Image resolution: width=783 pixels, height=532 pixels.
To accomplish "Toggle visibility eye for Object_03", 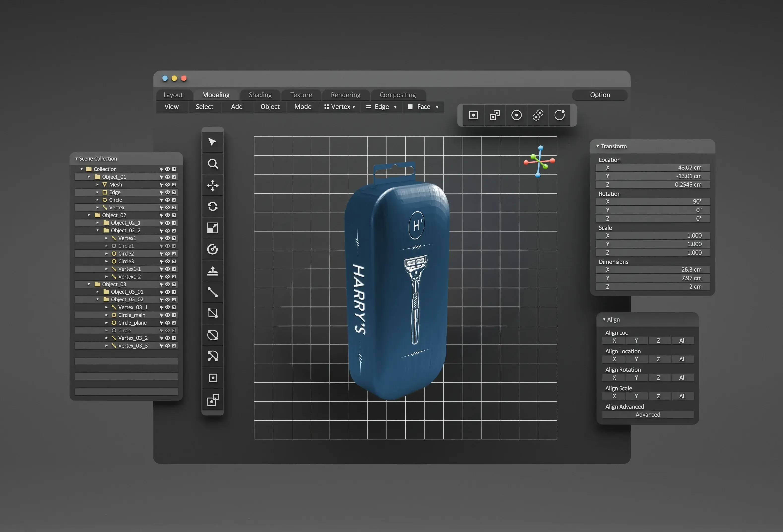I will [x=167, y=284].
